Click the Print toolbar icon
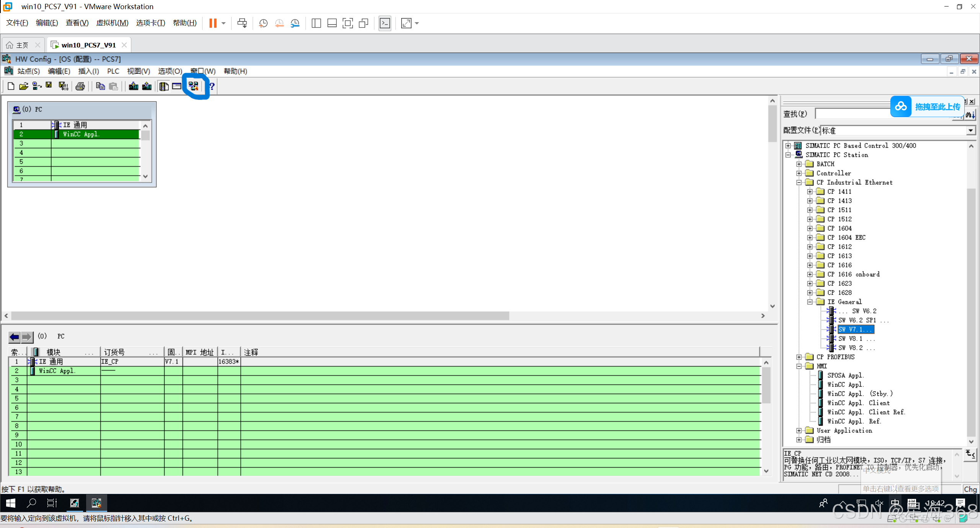Screen dimensions: 980x528 (x=80, y=86)
